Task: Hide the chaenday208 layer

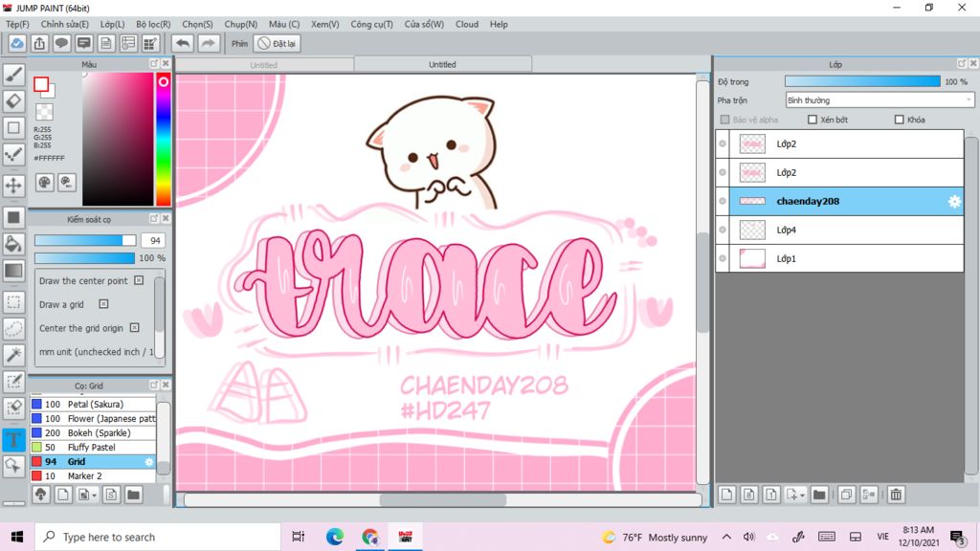Action: [723, 201]
